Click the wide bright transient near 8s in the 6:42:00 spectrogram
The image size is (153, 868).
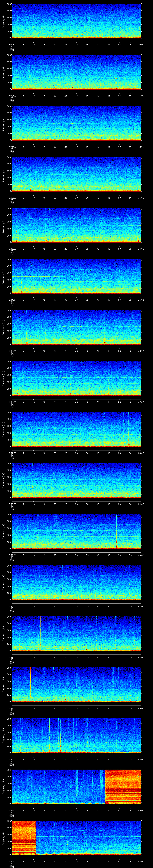(x=31, y=683)
